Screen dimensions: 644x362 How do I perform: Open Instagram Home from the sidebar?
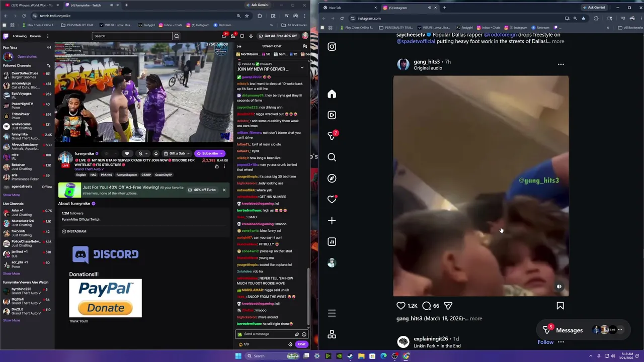click(x=332, y=94)
